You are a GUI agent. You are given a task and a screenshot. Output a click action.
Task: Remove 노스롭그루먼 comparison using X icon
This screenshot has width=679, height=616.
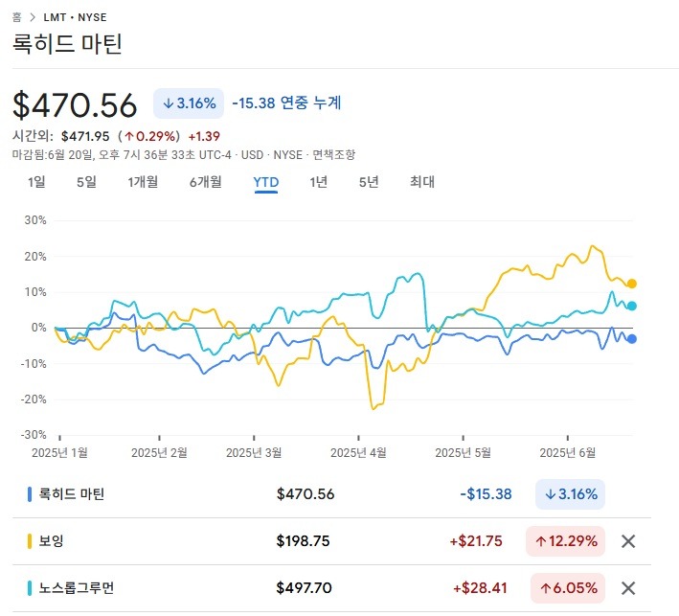[x=628, y=588]
